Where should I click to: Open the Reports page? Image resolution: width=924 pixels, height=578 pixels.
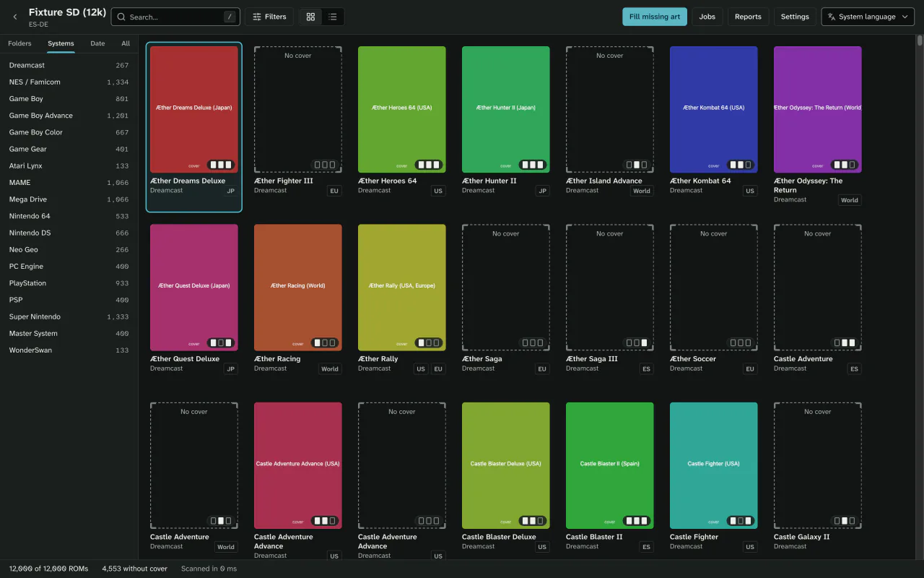[748, 17]
